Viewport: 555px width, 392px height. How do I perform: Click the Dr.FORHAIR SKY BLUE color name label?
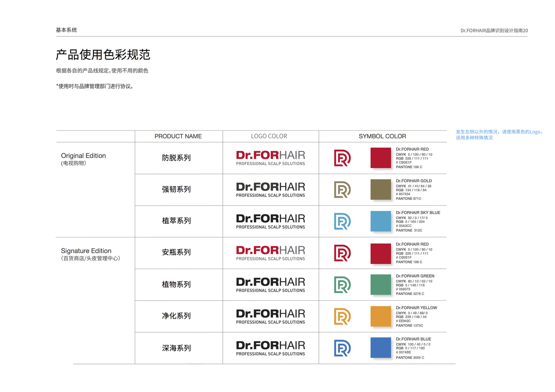[x=418, y=213]
